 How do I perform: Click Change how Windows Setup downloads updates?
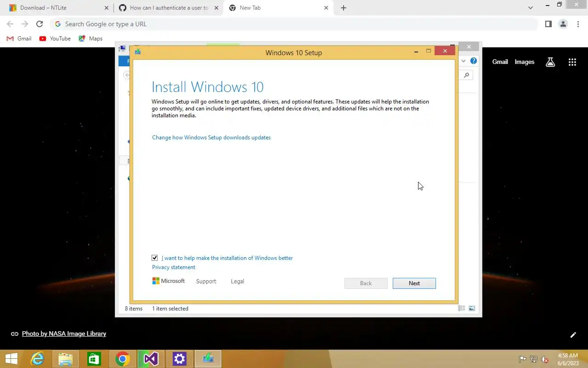click(211, 138)
